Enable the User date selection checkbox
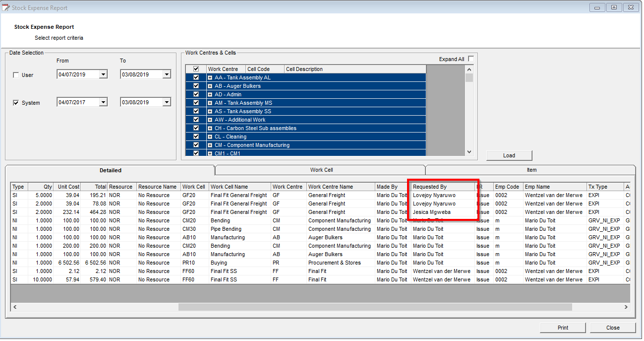The image size is (644, 341). (16, 75)
